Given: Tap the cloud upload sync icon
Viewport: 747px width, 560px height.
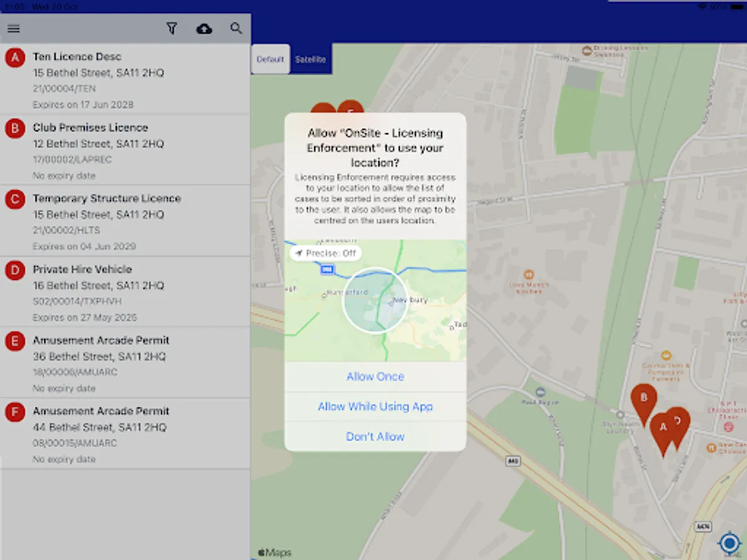Looking at the screenshot, I should (x=204, y=29).
